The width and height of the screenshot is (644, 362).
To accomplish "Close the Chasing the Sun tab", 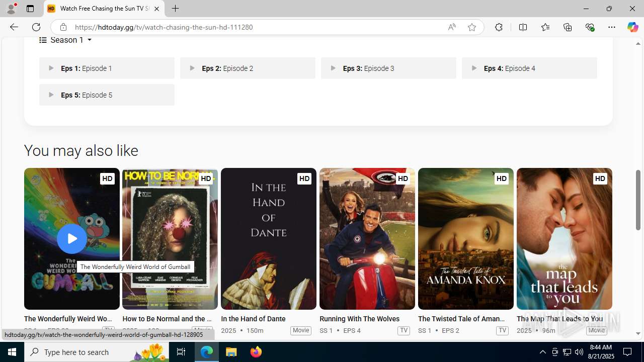I will coord(156,9).
